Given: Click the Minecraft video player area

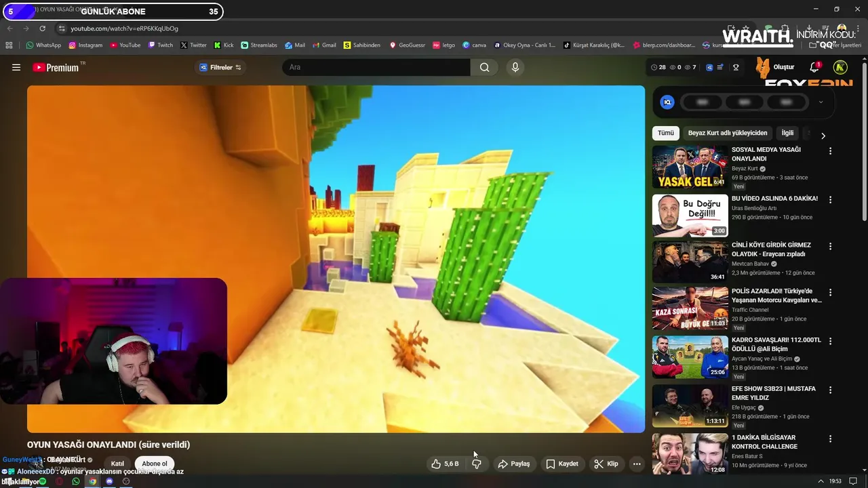Looking at the screenshot, I should [336, 259].
